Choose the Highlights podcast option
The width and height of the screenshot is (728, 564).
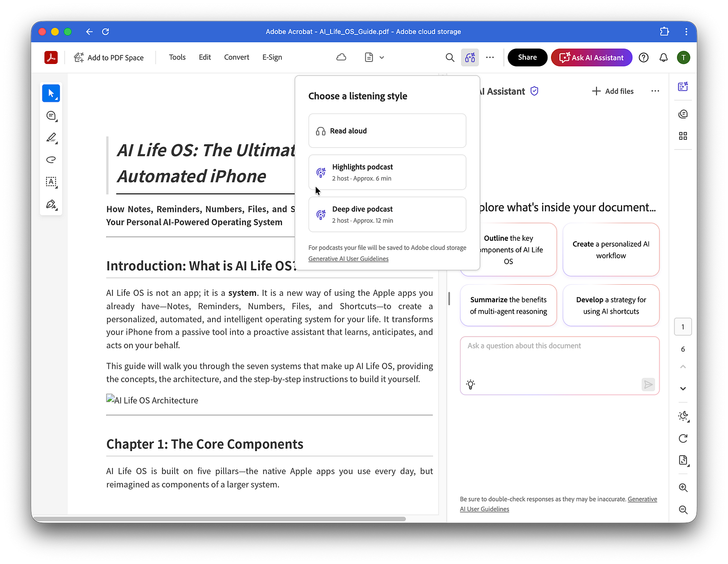[x=387, y=172]
